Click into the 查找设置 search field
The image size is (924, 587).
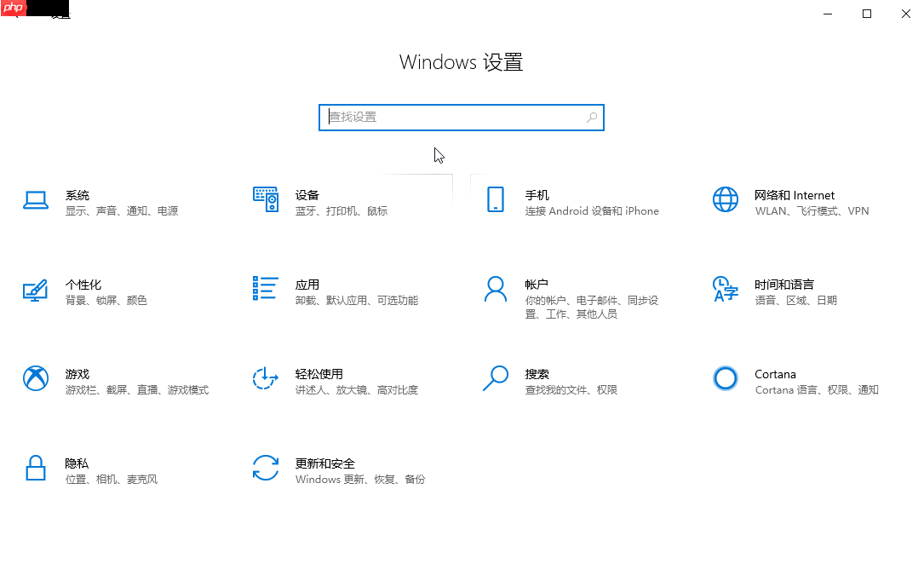point(462,118)
